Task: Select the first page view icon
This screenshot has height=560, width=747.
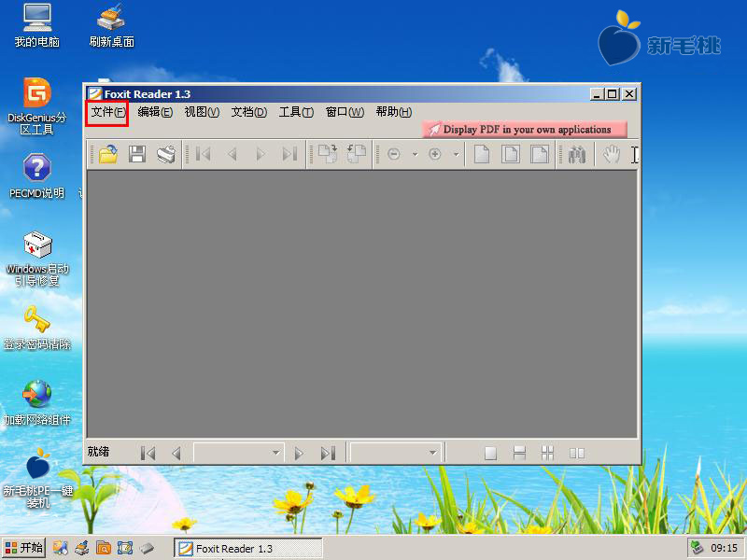Action: (482, 154)
